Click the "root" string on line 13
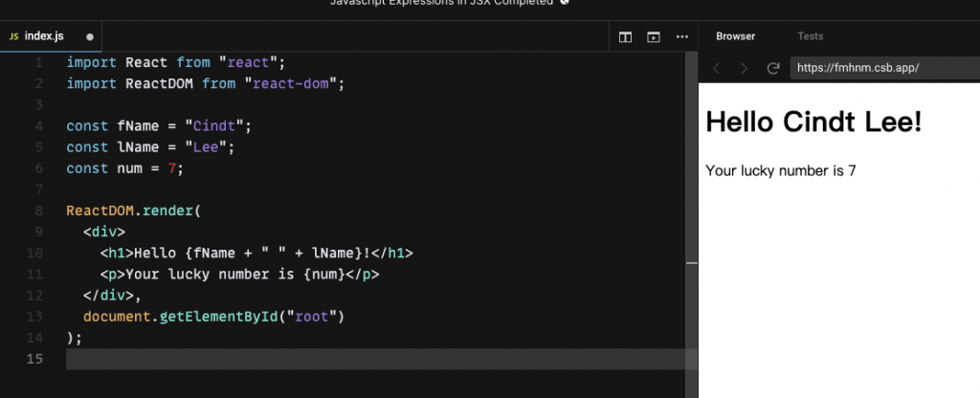Screen dimensions: 980x398 (312, 317)
